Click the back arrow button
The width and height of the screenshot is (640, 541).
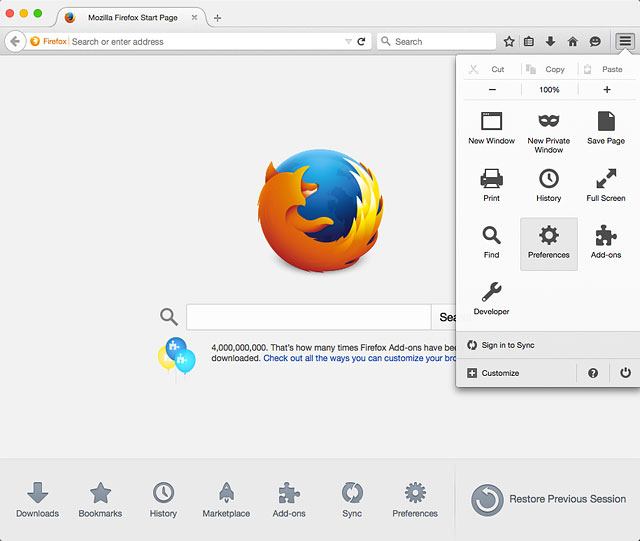click(x=15, y=41)
